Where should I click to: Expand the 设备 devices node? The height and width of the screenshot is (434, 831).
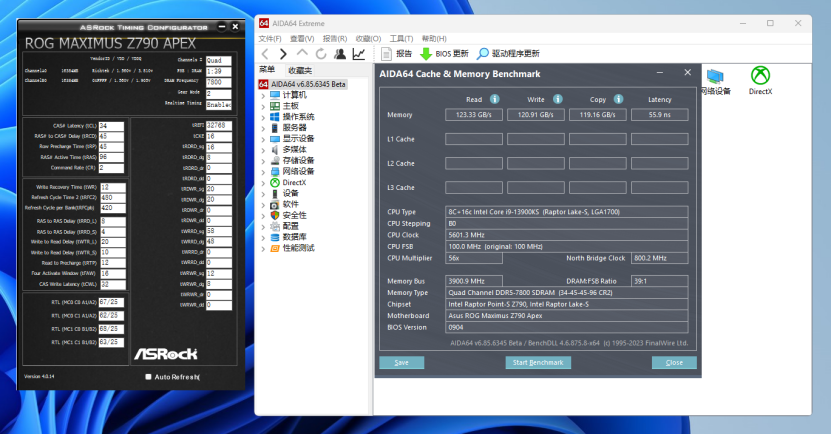(x=263, y=193)
